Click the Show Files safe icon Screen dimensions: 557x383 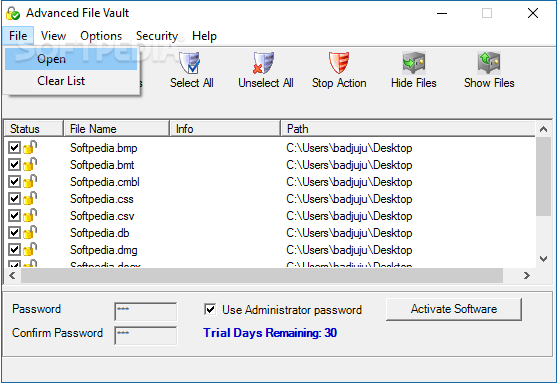click(x=489, y=63)
